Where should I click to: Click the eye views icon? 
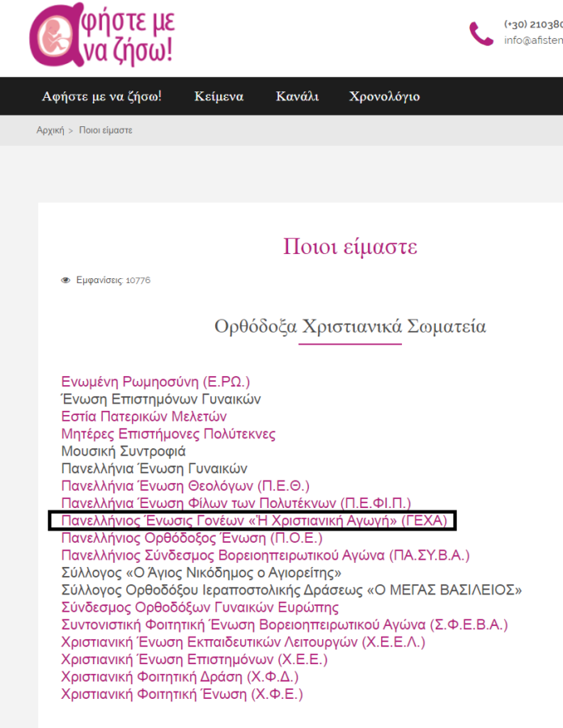coord(66,281)
